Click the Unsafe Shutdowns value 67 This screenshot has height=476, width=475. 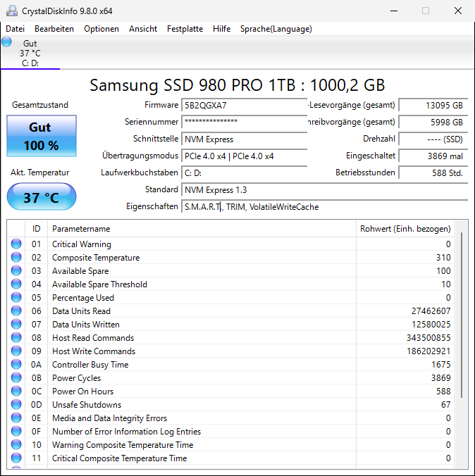446,405
